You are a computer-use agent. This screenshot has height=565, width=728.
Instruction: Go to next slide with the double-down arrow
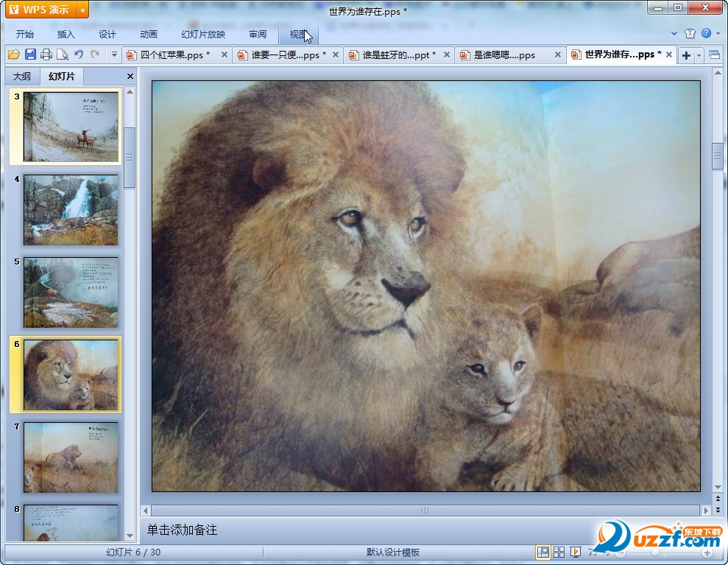(718, 510)
